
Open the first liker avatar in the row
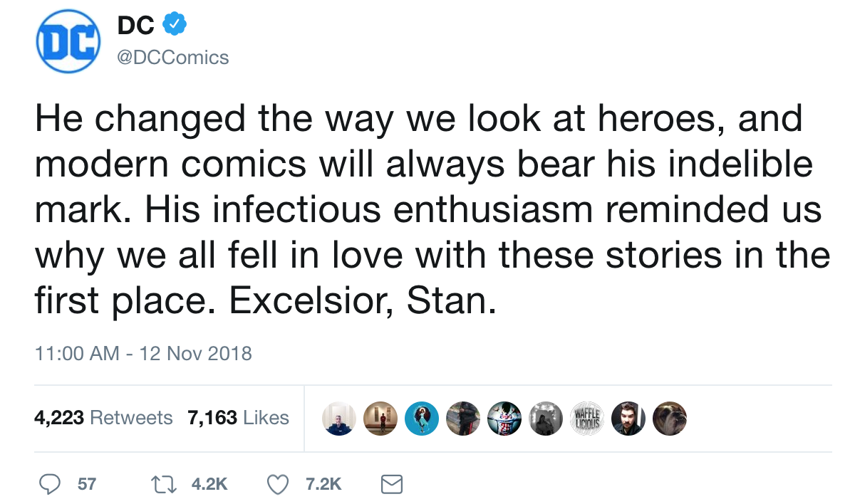point(339,418)
